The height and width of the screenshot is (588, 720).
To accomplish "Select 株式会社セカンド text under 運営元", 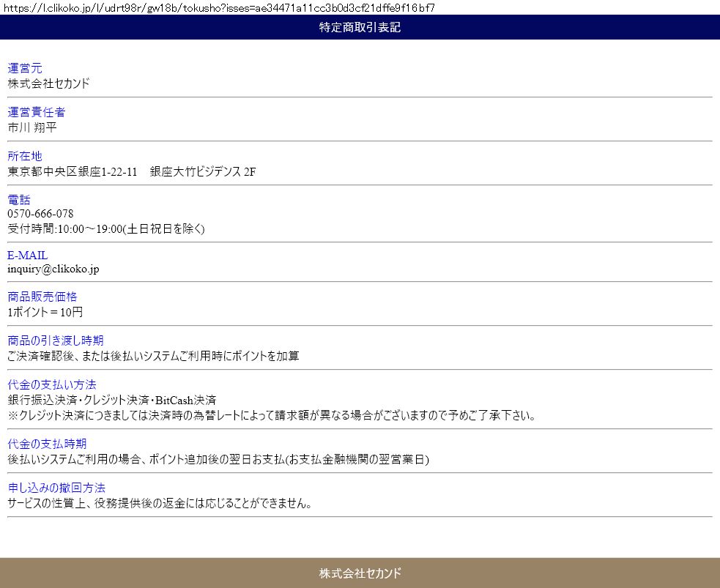I will tap(48, 83).
